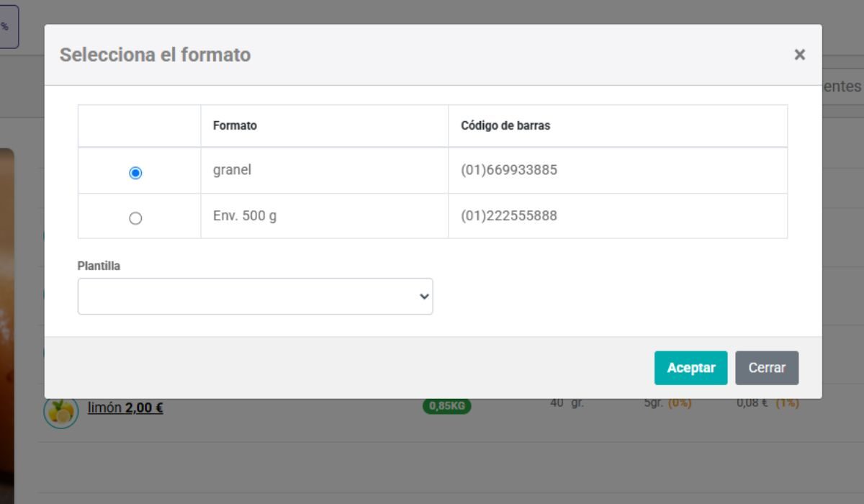
Task: Click the green 0,85KG weight badge
Action: click(446, 405)
